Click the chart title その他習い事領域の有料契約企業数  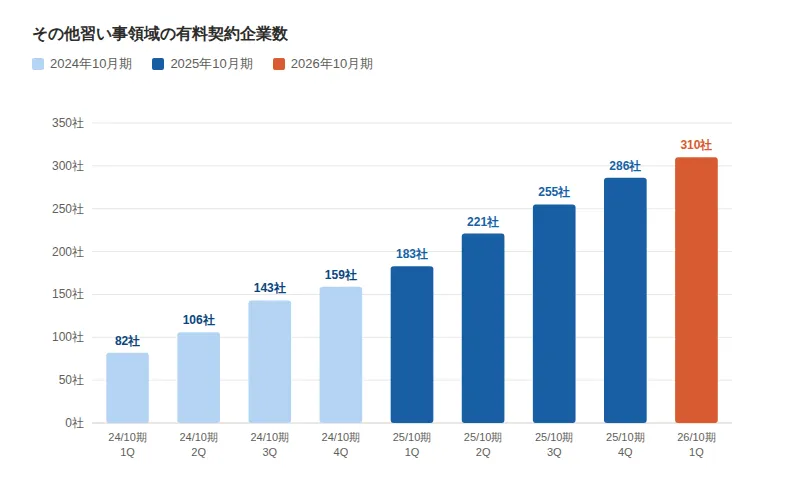(160, 33)
